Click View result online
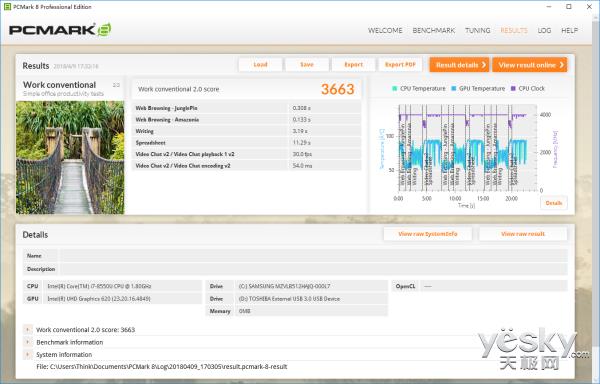The width and height of the screenshot is (600, 384). point(530,65)
